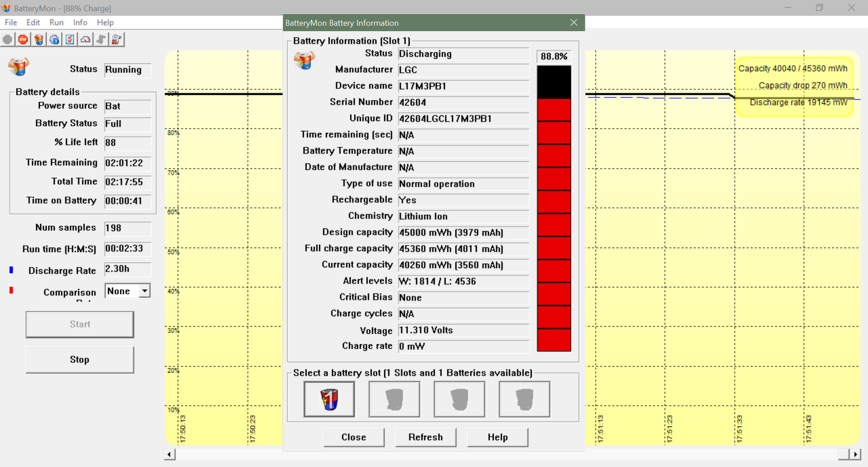
Task: Click the Help button in the dialog
Action: (498, 437)
